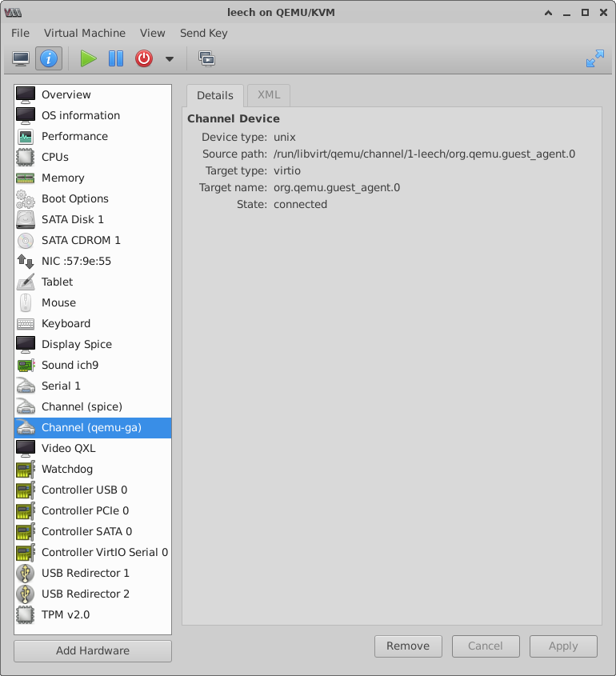The image size is (616, 676).
Task: Switch to the XML tab
Action: [x=269, y=94]
